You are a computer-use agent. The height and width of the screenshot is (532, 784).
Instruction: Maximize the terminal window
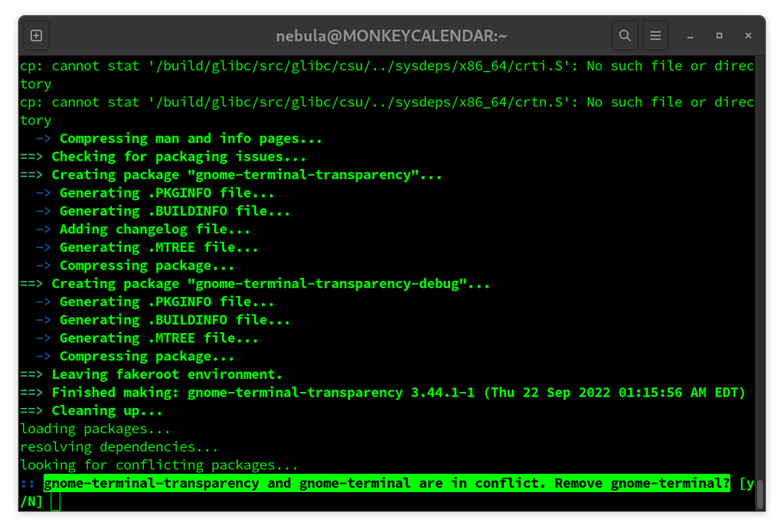tap(719, 35)
